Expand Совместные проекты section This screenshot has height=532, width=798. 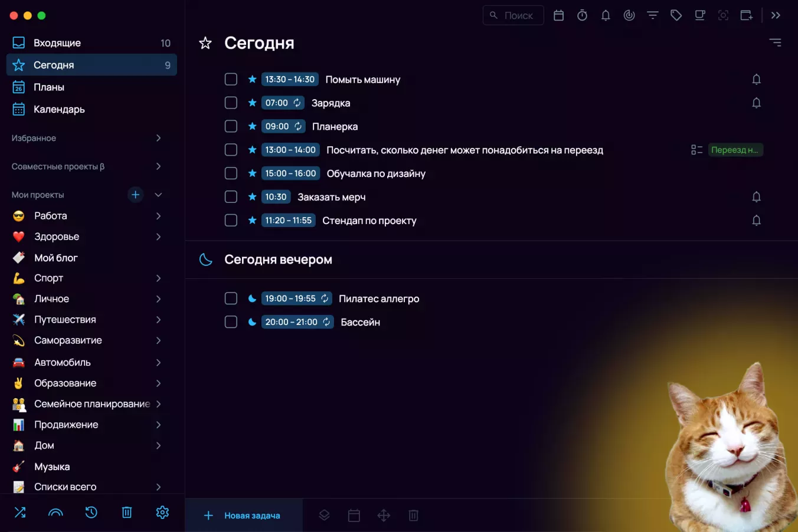[158, 166]
